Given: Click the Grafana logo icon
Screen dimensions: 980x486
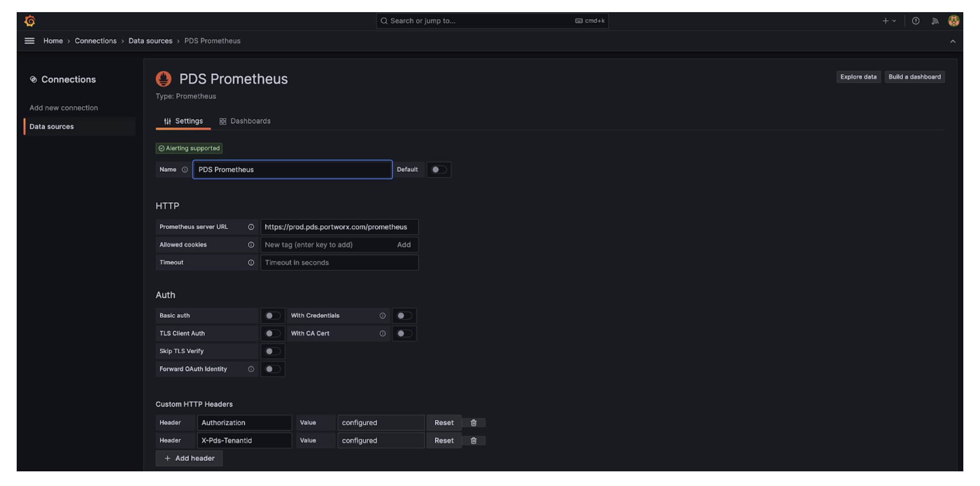Looking at the screenshot, I should pos(30,21).
